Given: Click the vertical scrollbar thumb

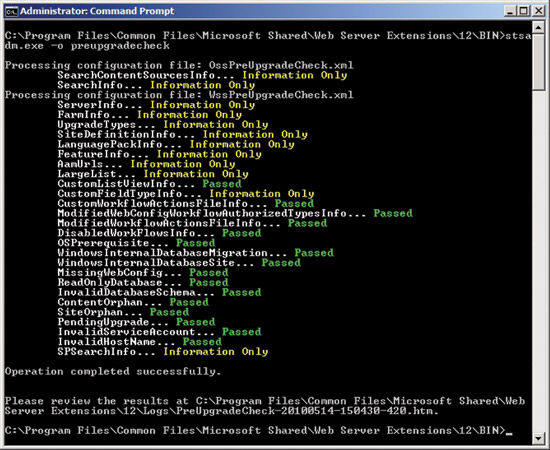Looking at the screenshot, I should tap(538, 62).
